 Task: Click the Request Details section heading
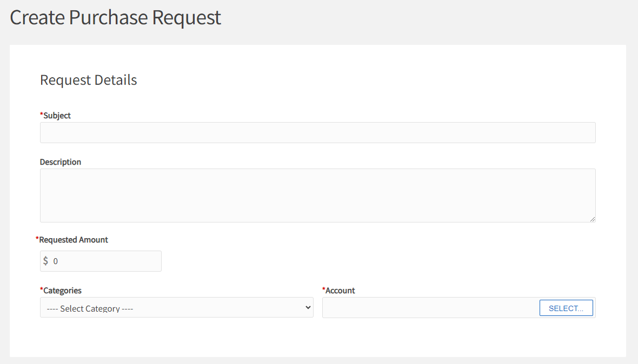(x=89, y=80)
